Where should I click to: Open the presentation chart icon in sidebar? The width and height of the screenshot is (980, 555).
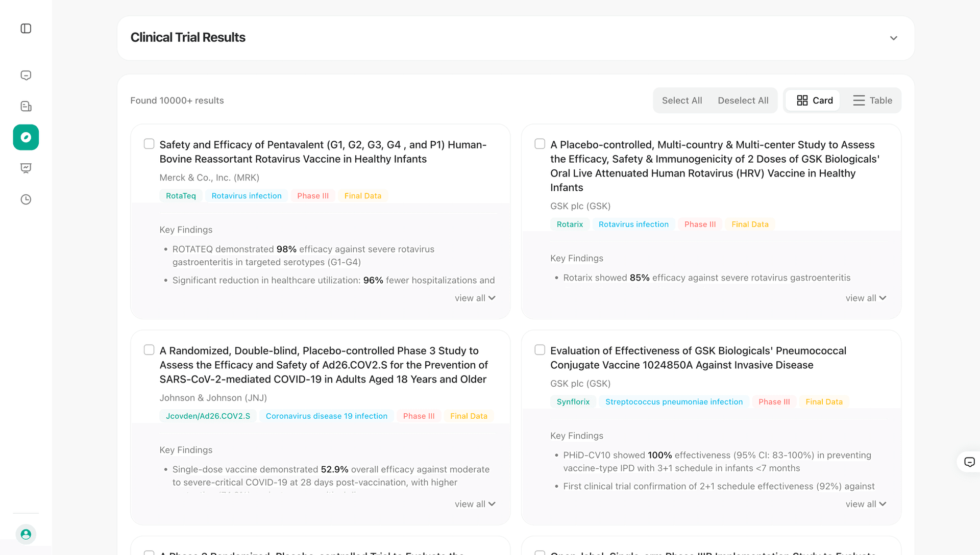tap(26, 168)
